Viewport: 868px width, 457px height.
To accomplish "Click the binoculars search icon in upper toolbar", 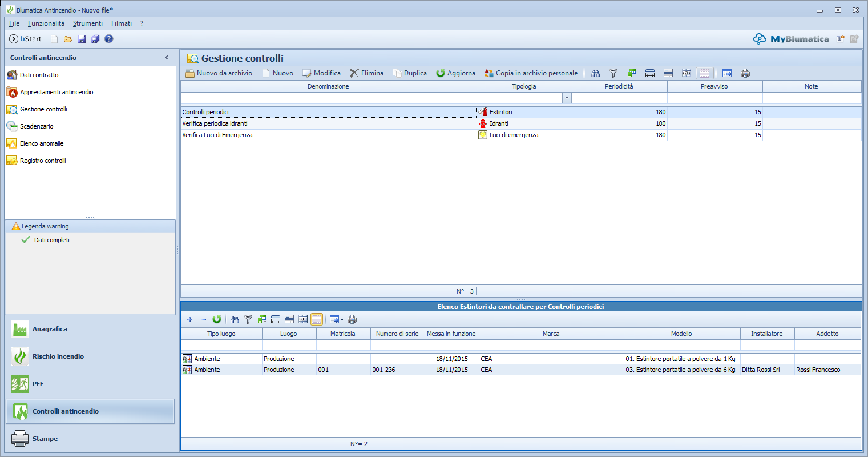I will (x=595, y=73).
